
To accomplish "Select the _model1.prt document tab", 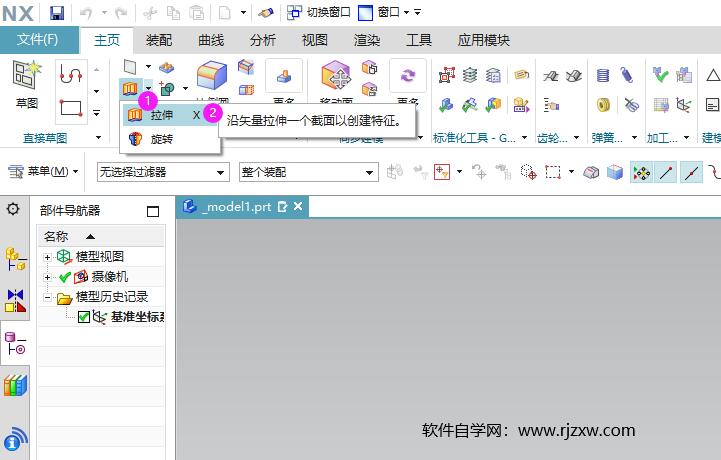I will pyautogui.click(x=241, y=207).
